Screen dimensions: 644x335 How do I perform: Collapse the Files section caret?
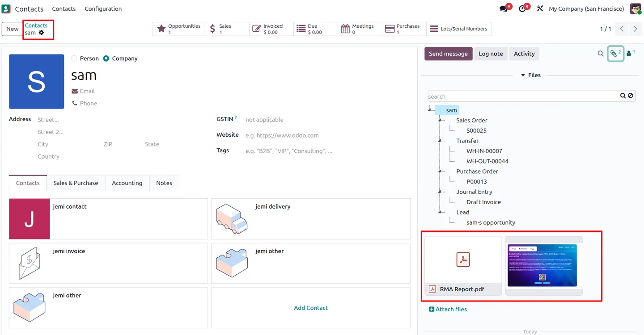[x=523, y=75]
